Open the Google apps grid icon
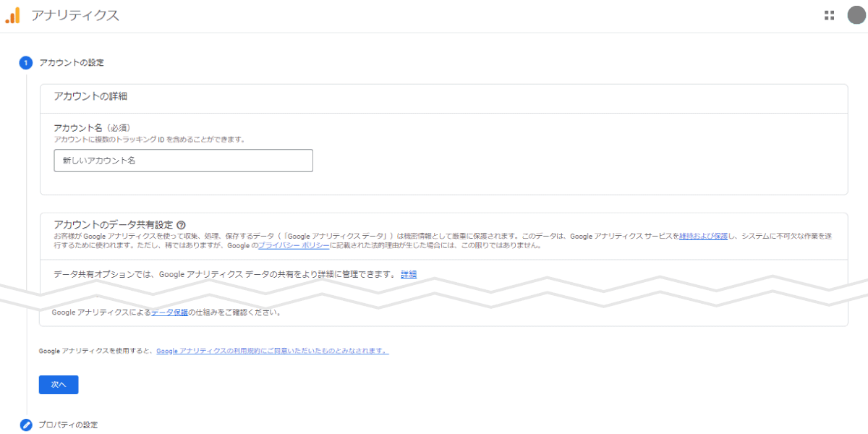The image size is (868, 434). coord(829,15)
